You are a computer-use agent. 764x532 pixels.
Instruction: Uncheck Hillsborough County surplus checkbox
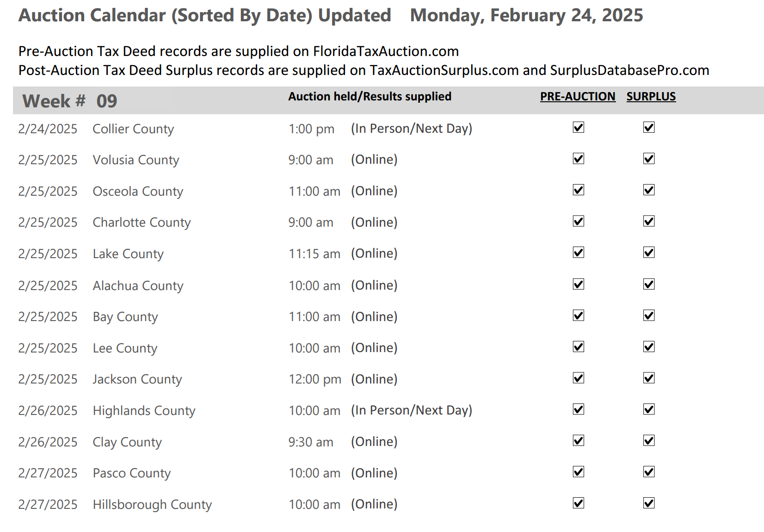(x=649, y=503)
